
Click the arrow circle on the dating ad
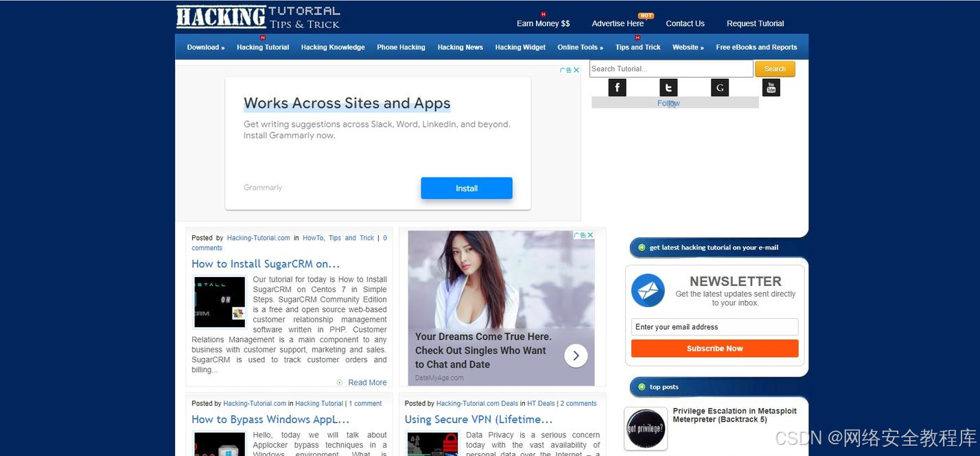tap(576, 355)
